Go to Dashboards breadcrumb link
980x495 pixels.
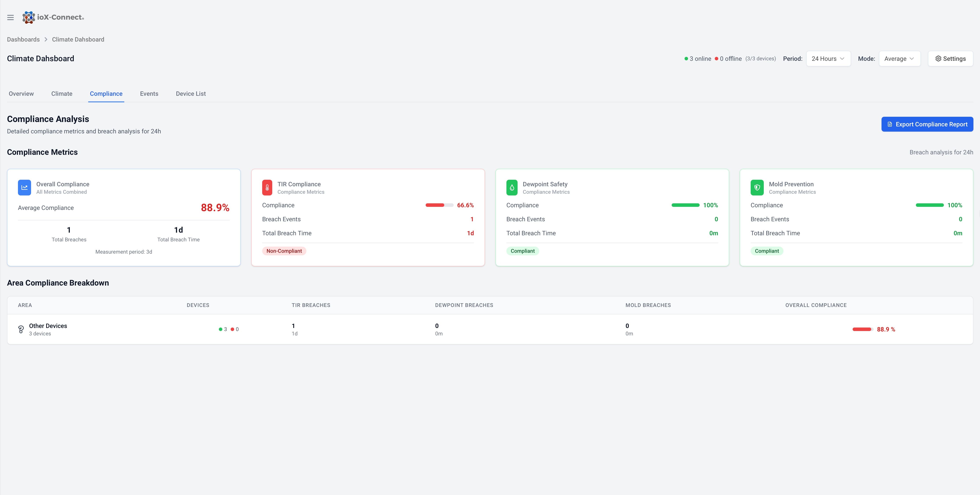click(23, 40)
